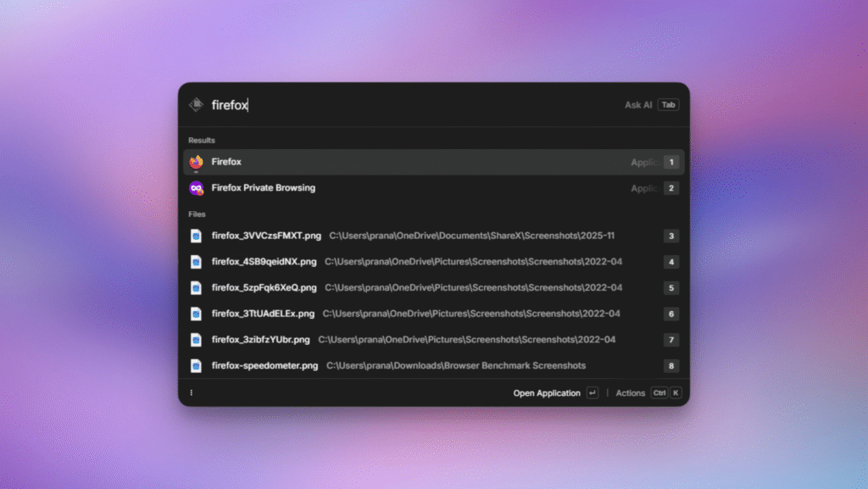Open the three-dot menu in bottom bar

pyautogui.click(x=192, y=393)
